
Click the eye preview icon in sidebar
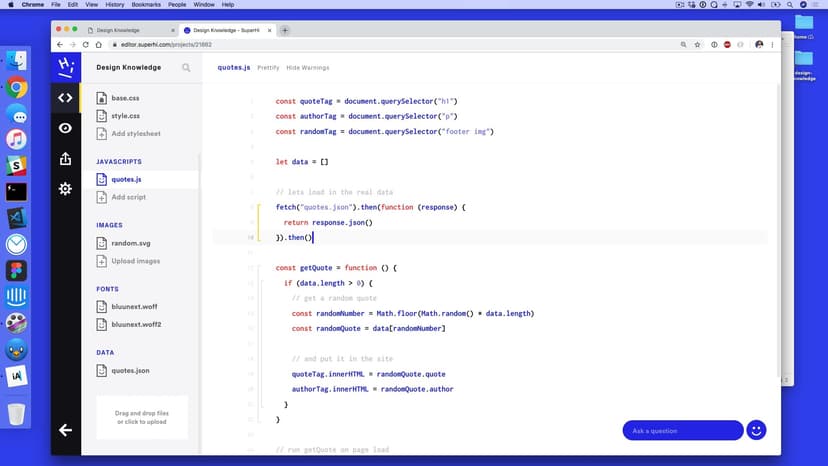(65, 128)
